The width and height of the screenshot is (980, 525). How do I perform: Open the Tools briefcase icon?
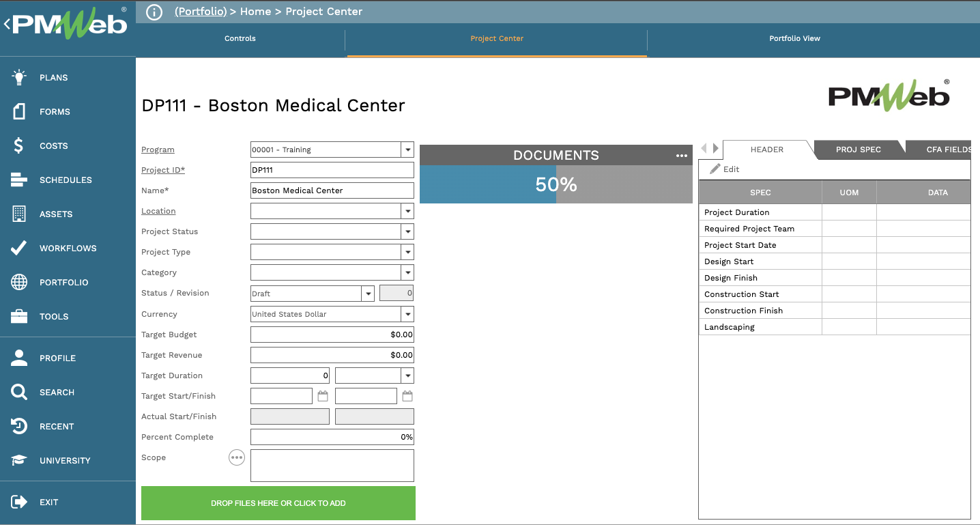pyautogui.click(x=19, y=316)
